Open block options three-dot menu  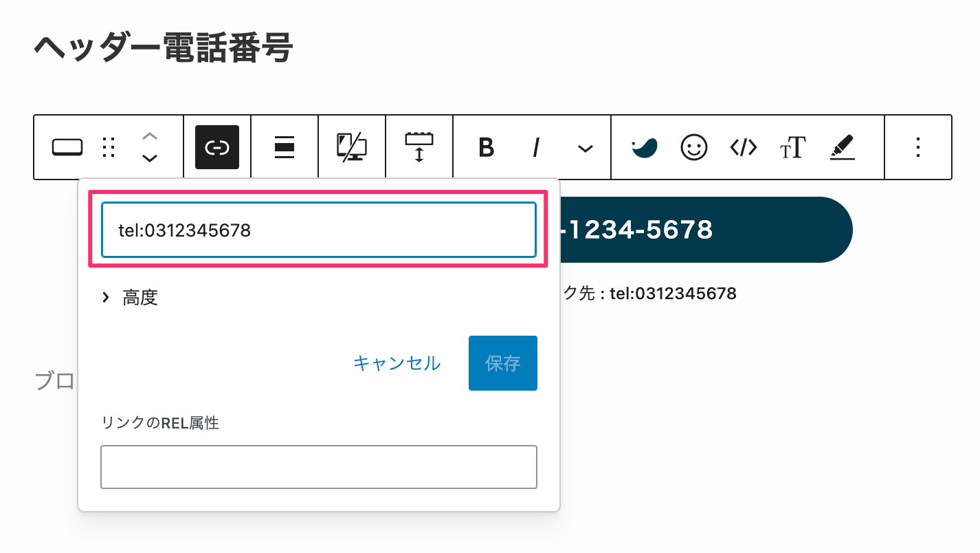point(918,147)
